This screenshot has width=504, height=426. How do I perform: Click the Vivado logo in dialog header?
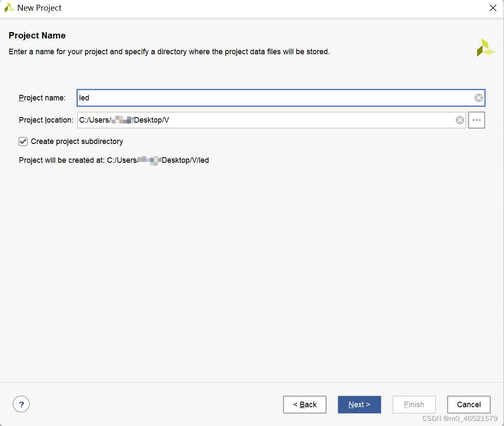[x=486, y=48]
